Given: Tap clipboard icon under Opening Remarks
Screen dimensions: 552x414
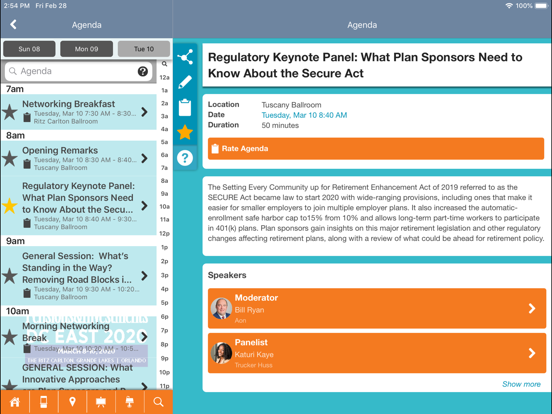Looking at the screenshot, I should point(27,164).
